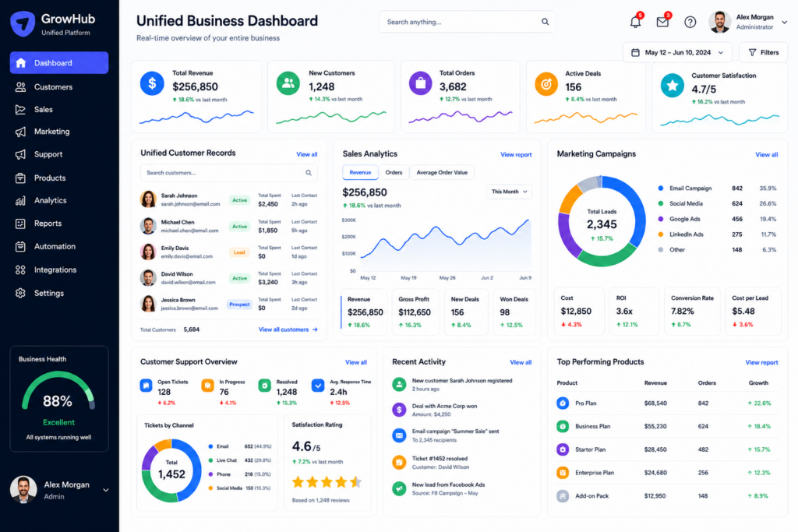The image size is (798, 532).
Task: Click View report in Top Performing Products
Action: tap(761, 363)
